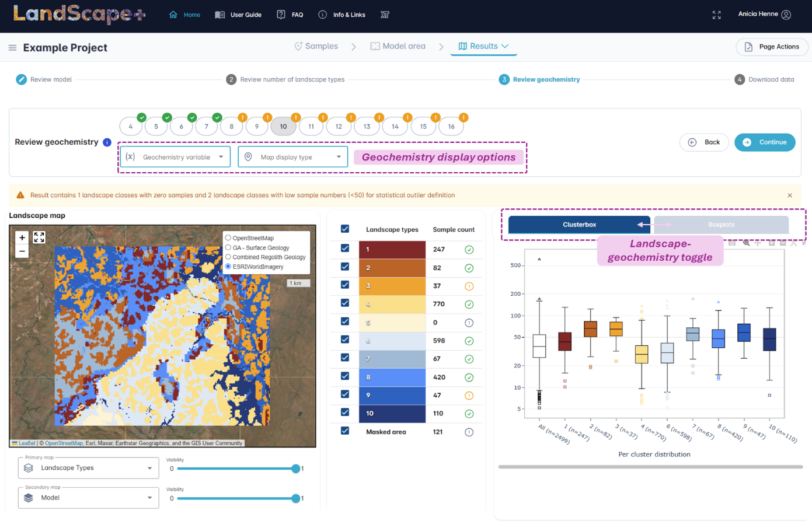Click the LandScape+ logo

click(x=79, y=14)
